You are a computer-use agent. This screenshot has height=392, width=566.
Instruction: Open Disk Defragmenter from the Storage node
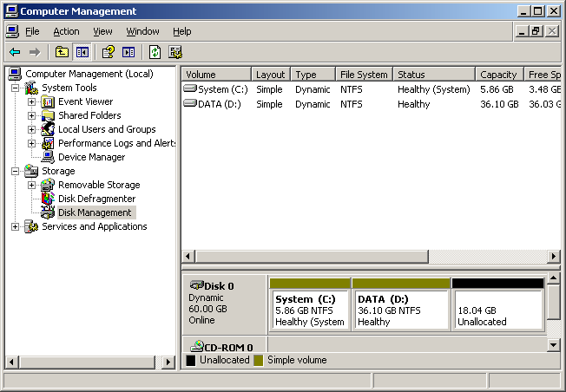[x=96, y=199]
